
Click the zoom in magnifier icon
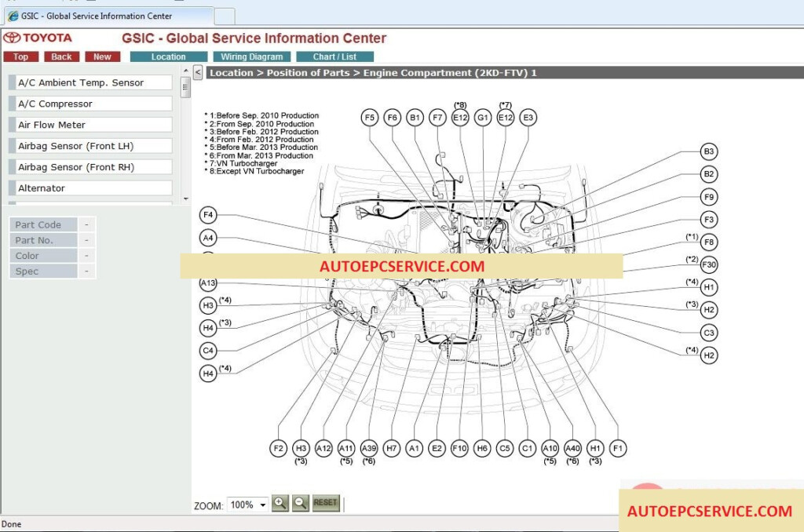[x=280, y=503]
